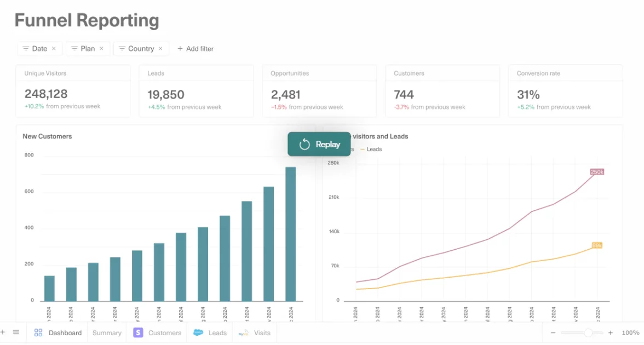Viewport: 644px width, 345px height.
Task: Open the Date filter dropdown
Action: coord(34,49)
